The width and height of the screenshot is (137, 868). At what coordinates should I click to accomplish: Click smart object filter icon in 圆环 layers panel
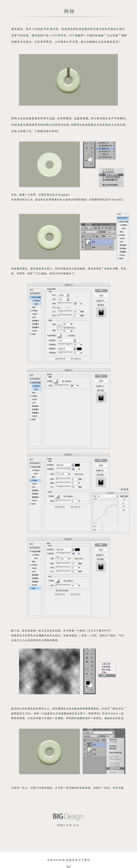(x=110, y=228)
